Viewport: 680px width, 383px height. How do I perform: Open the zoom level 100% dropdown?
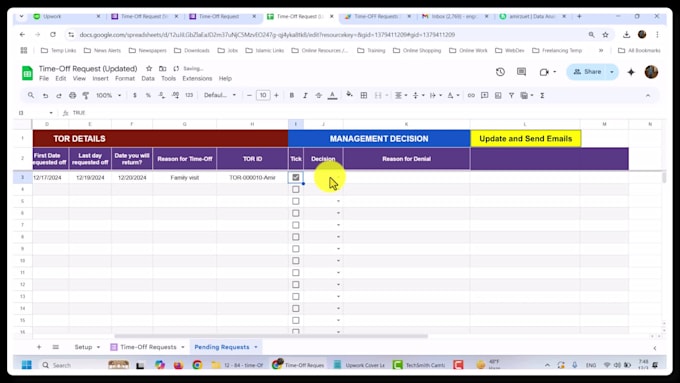point(108,95)
